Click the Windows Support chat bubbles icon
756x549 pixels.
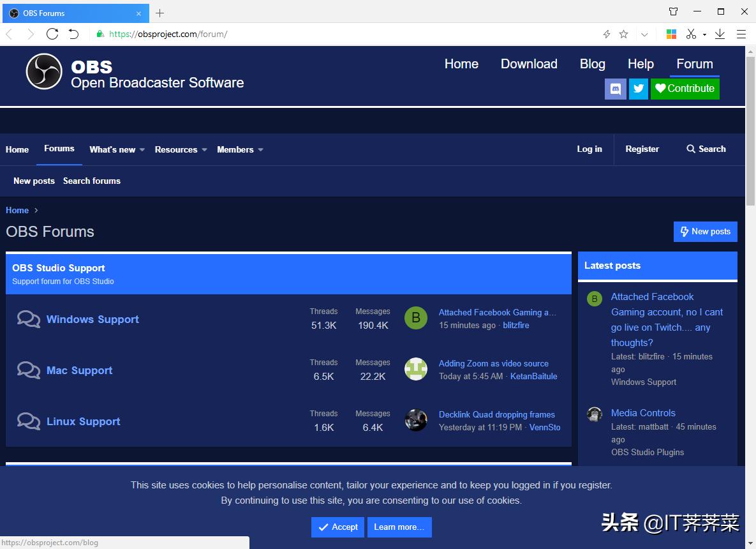coord(29,319)
